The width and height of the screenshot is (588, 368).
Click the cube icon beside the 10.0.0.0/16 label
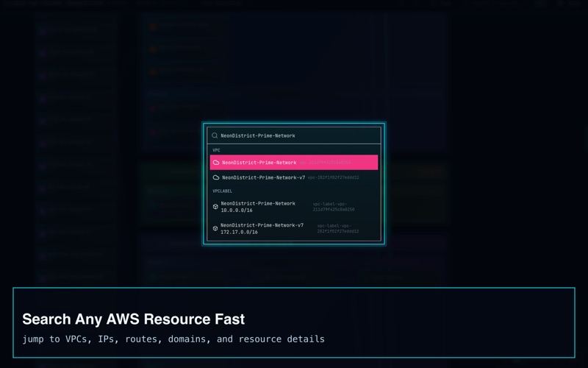[x=215, y=207]
